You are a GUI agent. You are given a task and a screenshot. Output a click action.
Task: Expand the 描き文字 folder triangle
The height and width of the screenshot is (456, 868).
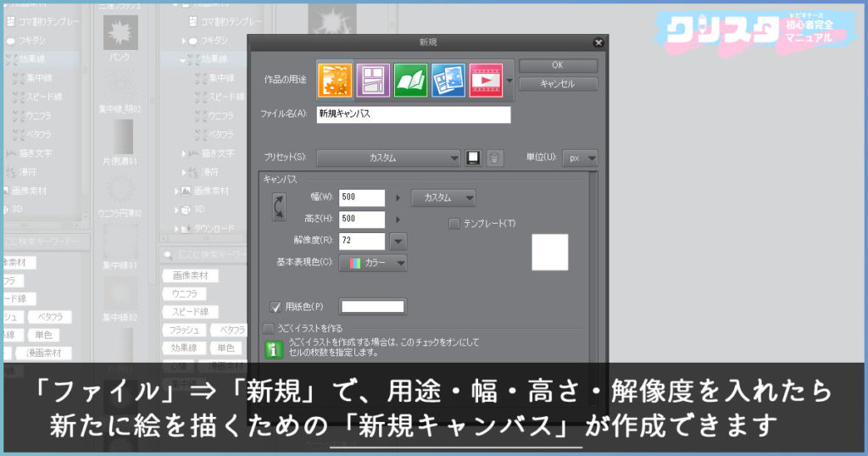pos(184,154)
